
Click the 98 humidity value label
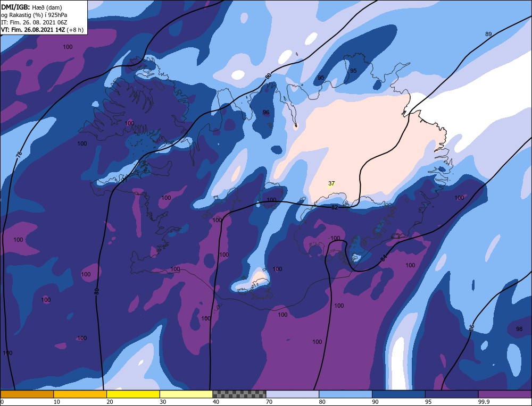click(519, 329)
